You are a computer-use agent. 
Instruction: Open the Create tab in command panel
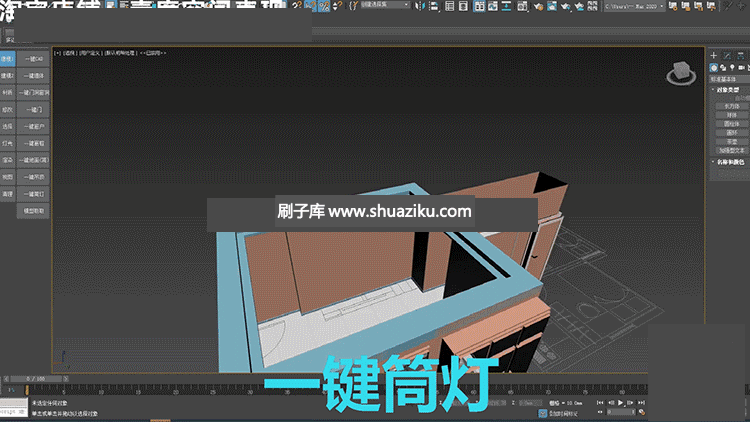click(714, 56)
